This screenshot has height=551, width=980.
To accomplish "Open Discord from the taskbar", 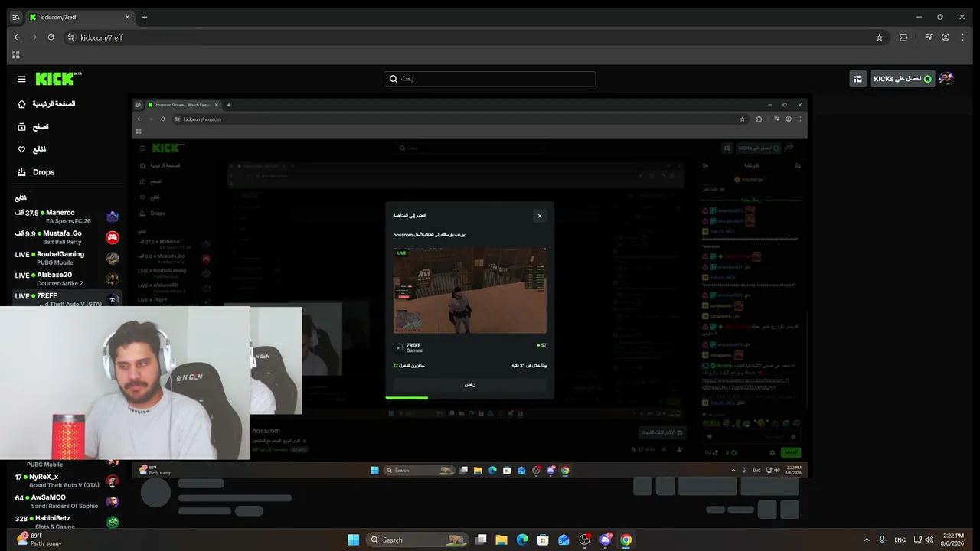I will click(606, 540).
